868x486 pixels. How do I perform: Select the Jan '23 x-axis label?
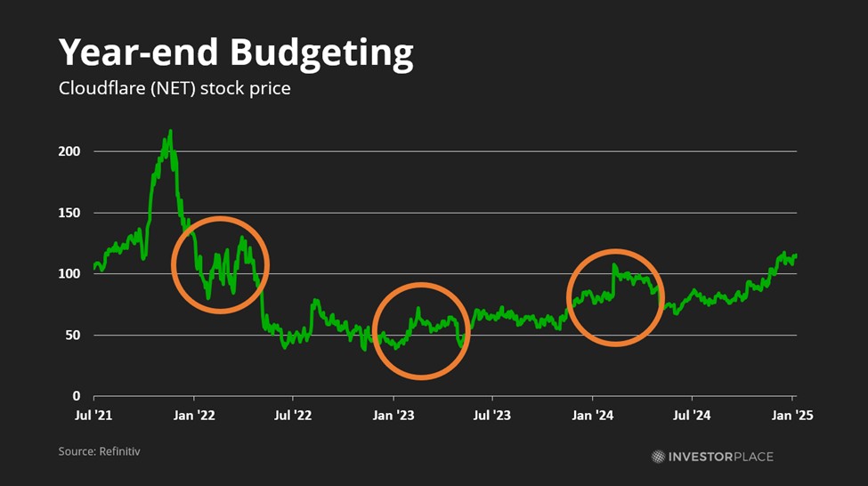click(x=393, y=415)
